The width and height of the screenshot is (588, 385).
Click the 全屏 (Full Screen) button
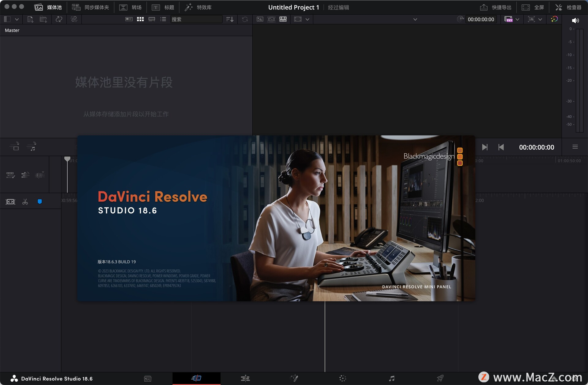click(533, 7)
